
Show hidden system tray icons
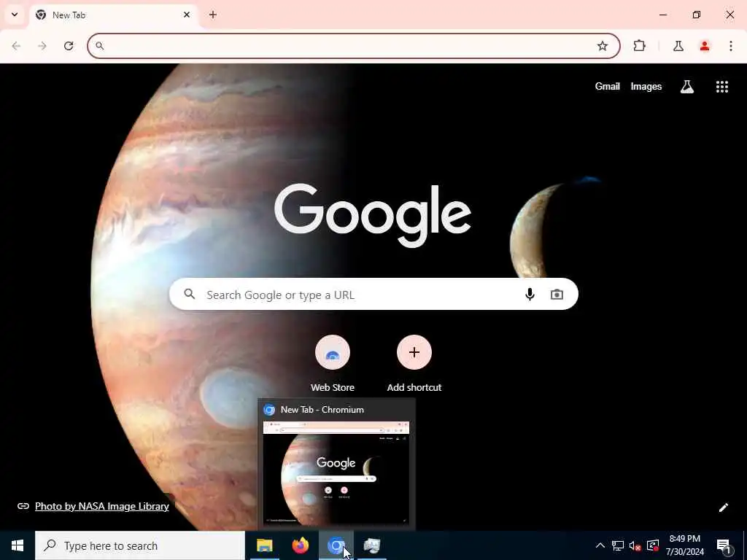coord(600,545)
